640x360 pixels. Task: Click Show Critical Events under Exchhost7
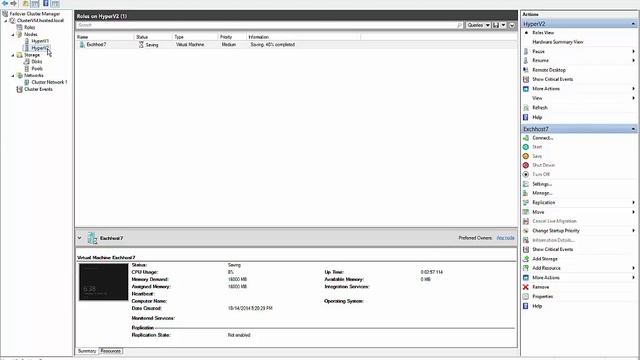tap(553, 249)
